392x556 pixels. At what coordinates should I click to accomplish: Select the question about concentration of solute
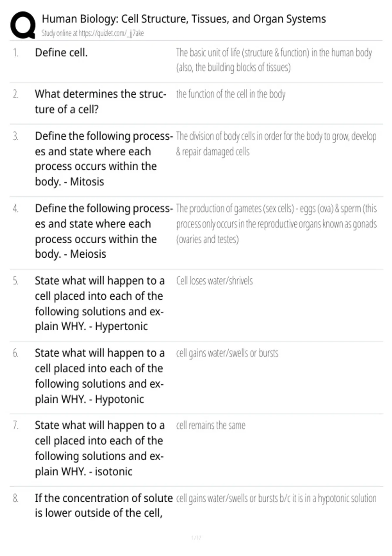coord(104,506)
